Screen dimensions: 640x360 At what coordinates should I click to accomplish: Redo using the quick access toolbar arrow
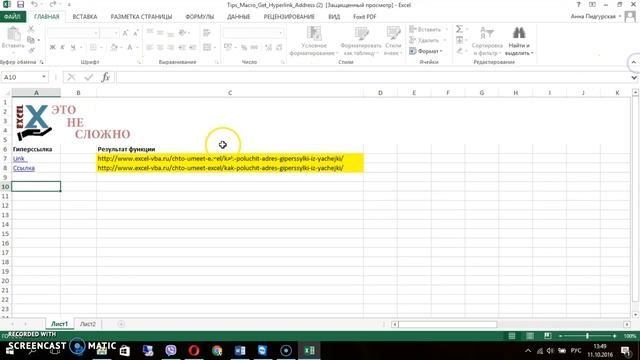pyautogui.click(x=53, y=5)
